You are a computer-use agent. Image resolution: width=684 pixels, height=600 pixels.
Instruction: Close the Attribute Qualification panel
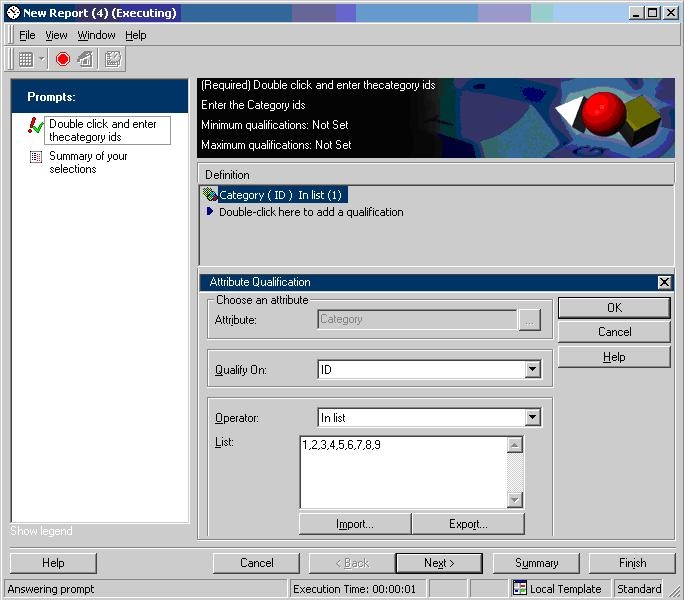[664, 282]
